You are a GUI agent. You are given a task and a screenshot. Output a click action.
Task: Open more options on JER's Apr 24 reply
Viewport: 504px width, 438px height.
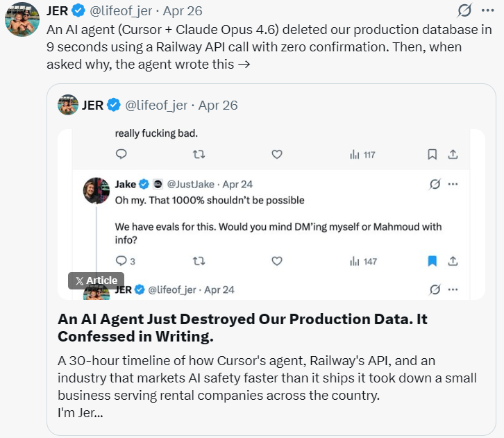coord(453,289)
